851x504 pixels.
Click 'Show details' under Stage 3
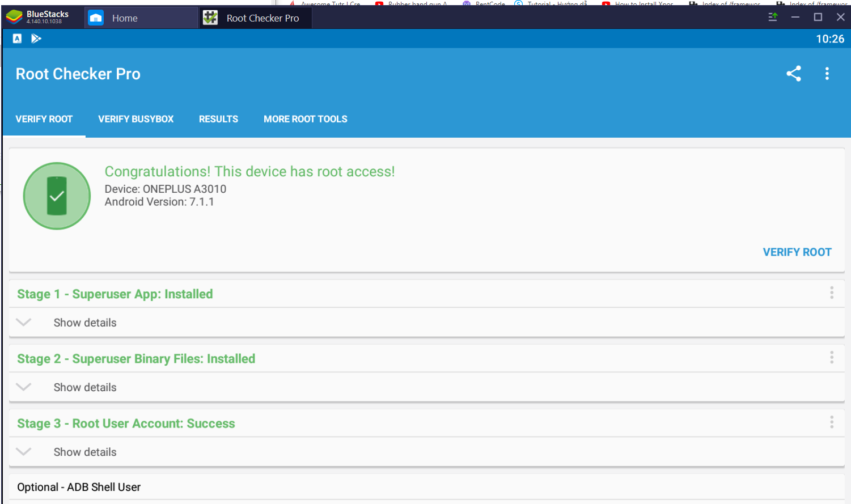pos(85,452)
